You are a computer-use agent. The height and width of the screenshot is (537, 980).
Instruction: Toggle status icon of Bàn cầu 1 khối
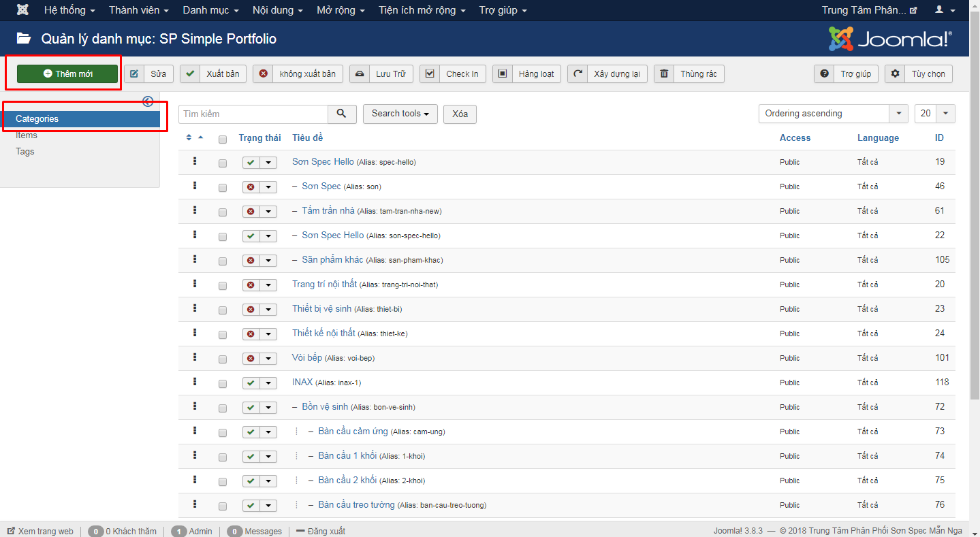point(251,457)
